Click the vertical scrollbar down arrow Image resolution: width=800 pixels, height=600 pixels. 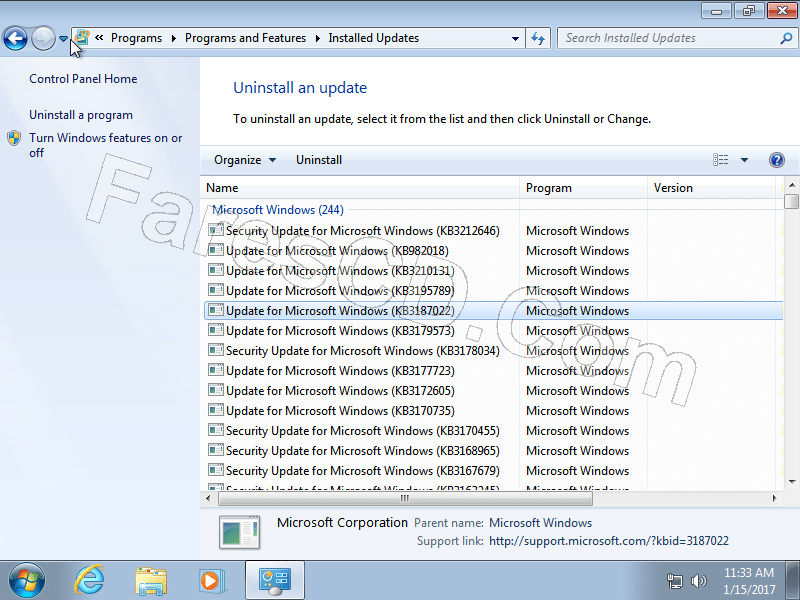792,482
